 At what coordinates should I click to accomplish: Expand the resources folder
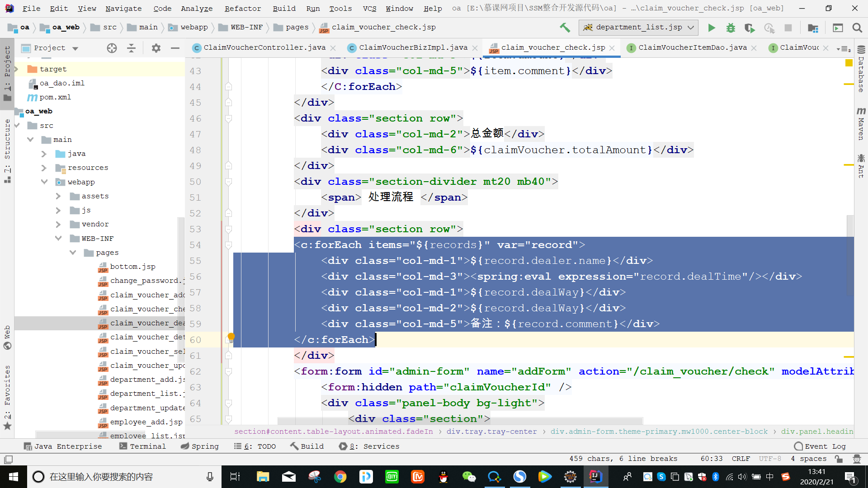[x=44, y=168]
